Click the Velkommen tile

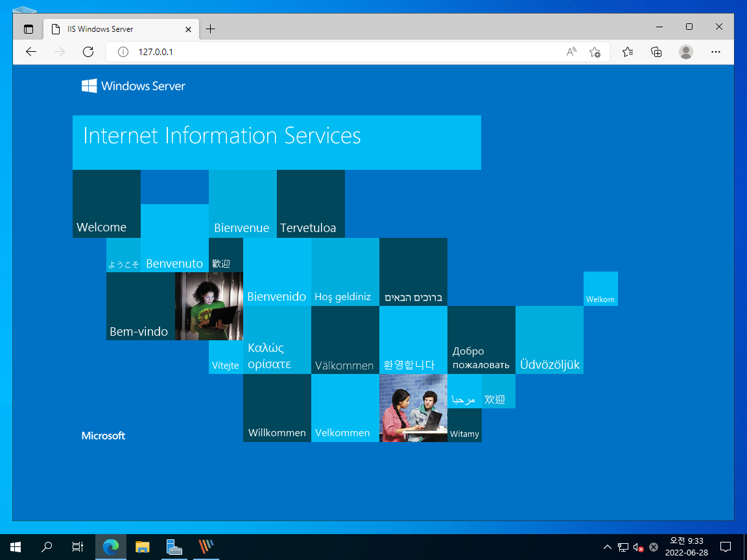click(346, 408)
